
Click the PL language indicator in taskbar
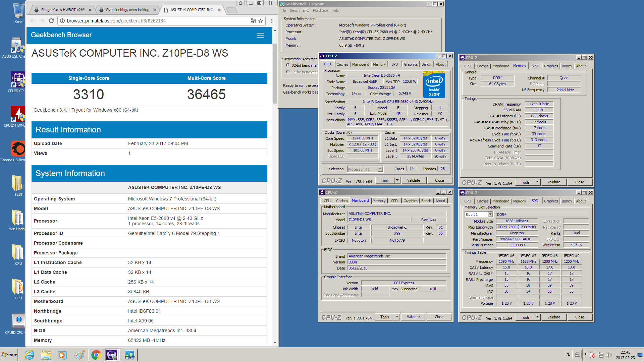pyautogui.click(x=568, y=354)
